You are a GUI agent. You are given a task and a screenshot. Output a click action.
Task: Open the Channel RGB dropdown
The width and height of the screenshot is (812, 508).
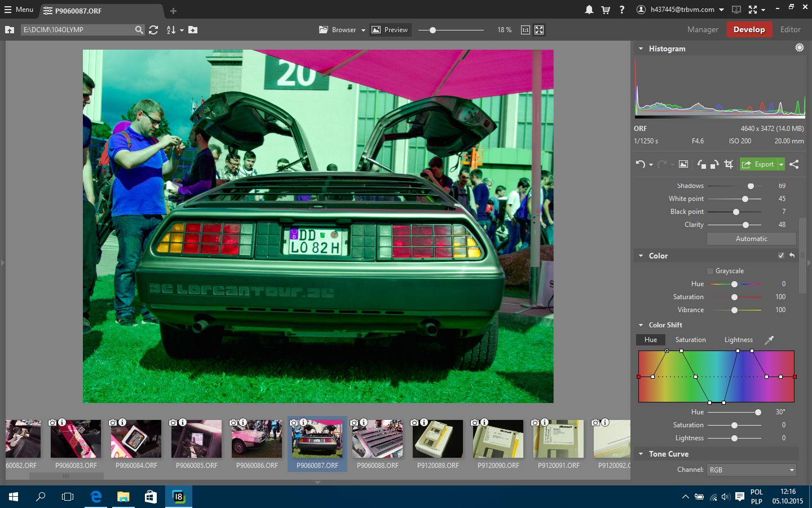tap(751, 470)
